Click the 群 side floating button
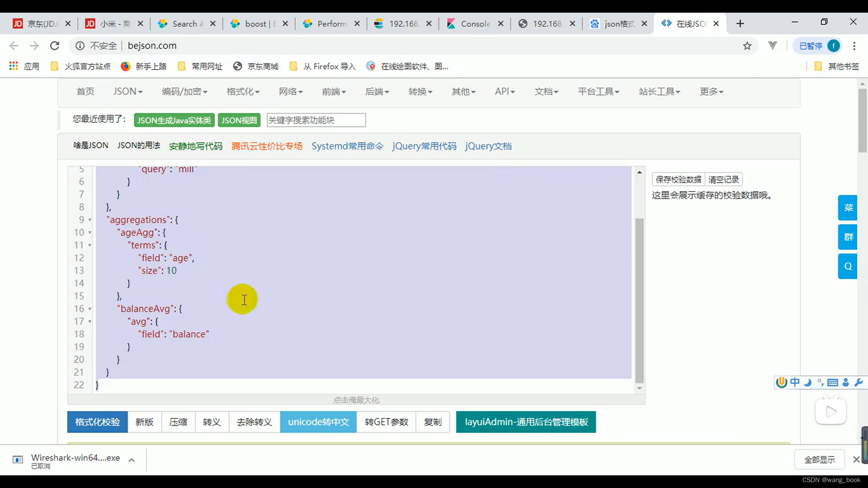 coord(848,237)
